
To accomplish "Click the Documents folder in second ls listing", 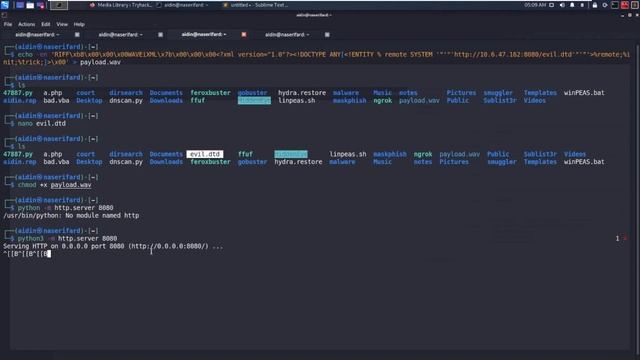I will click(x=166, y=154).
